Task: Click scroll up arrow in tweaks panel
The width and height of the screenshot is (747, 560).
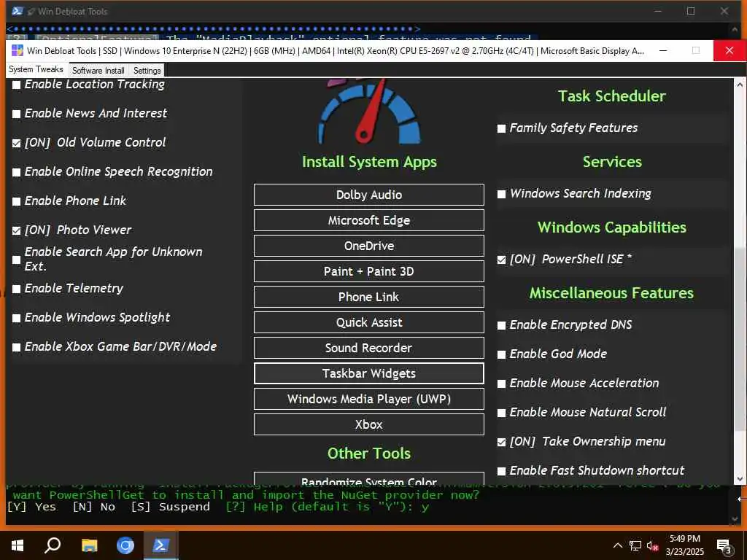Action: click(x=740, y=85)
